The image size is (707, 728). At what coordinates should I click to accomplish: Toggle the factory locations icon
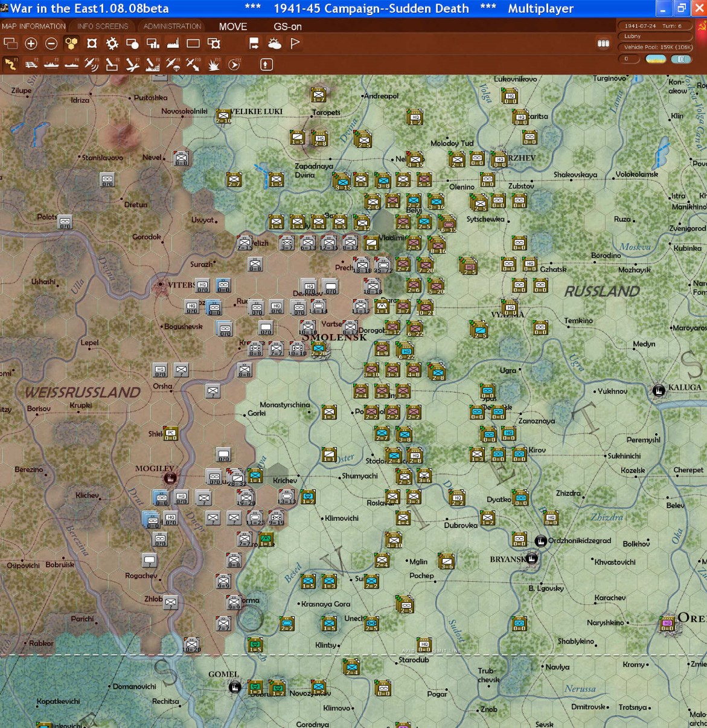pyautogui.click(x=173, y=43)
